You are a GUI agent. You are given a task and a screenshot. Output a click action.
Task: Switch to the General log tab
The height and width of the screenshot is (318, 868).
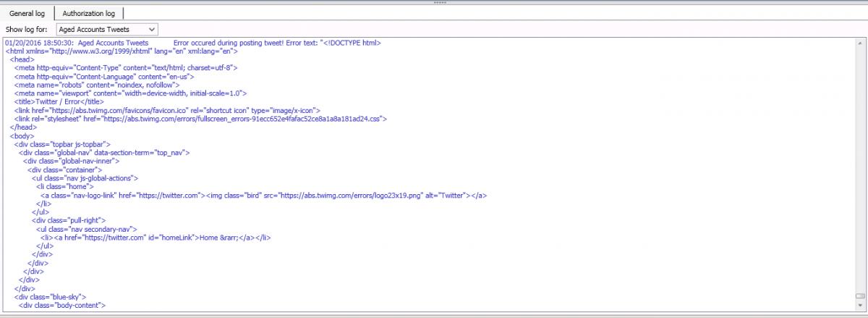pyautogui.click(x=27, y=13)
